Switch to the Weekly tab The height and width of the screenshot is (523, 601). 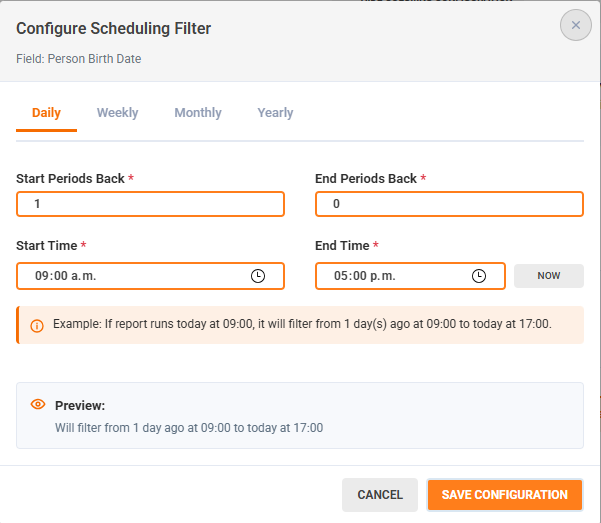point(117,113)
